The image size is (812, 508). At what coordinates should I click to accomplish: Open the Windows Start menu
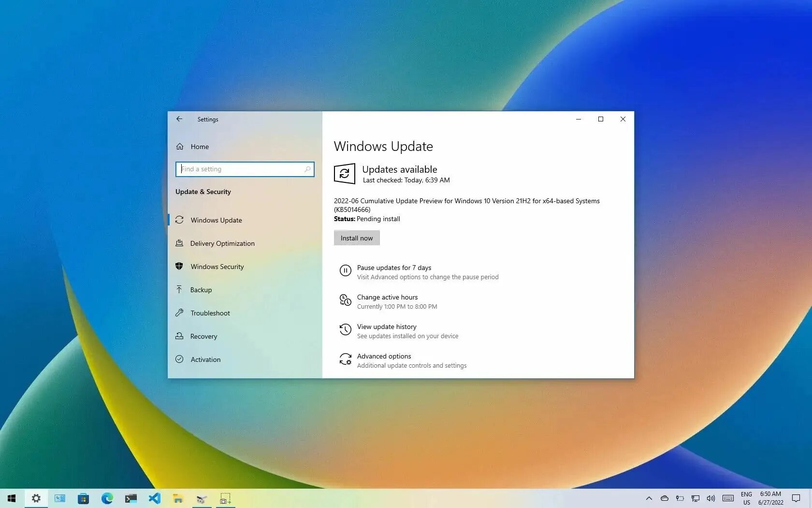pos(12,498)
